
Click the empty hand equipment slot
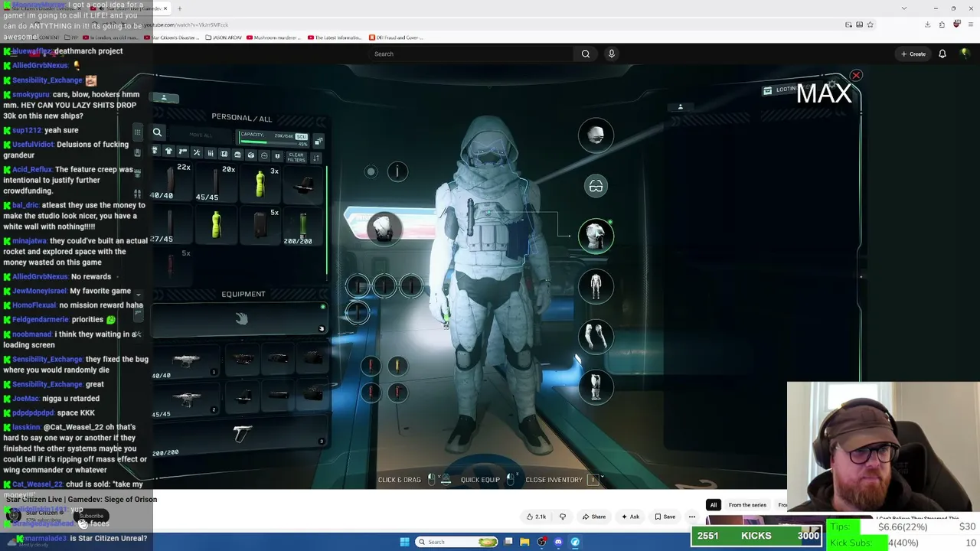[240, 319]
